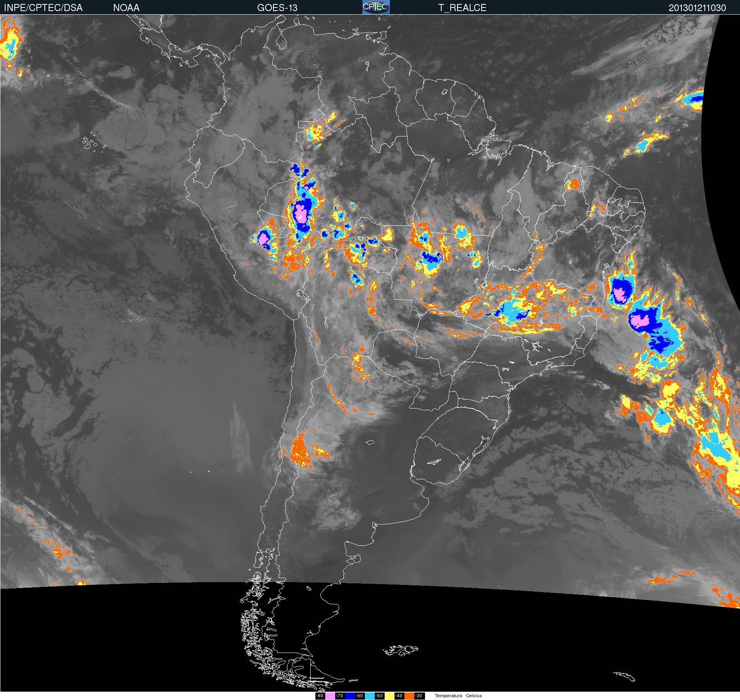Click the pink legend color swatch
This screenshot has height=700, width=740.
tap(330, 696)
